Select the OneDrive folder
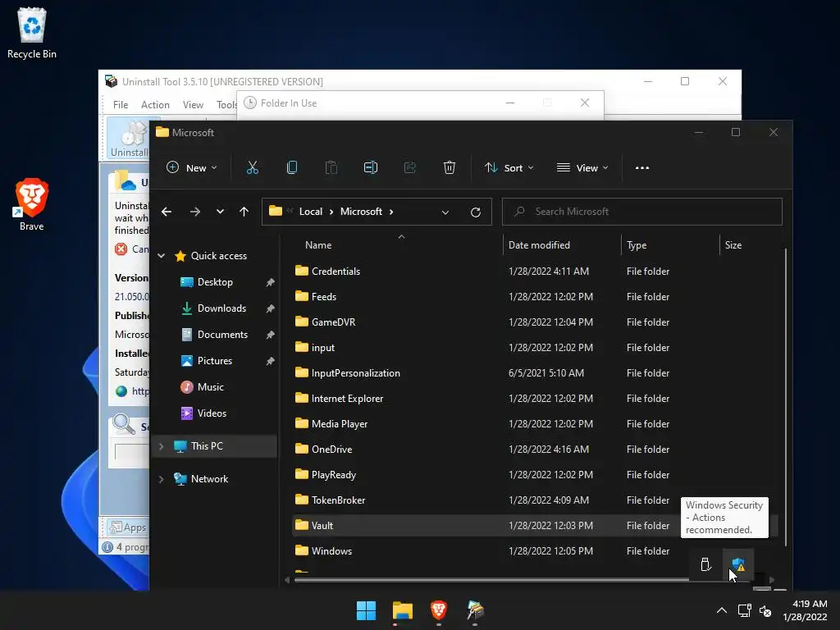840x630 pixels. pos(331,450)
